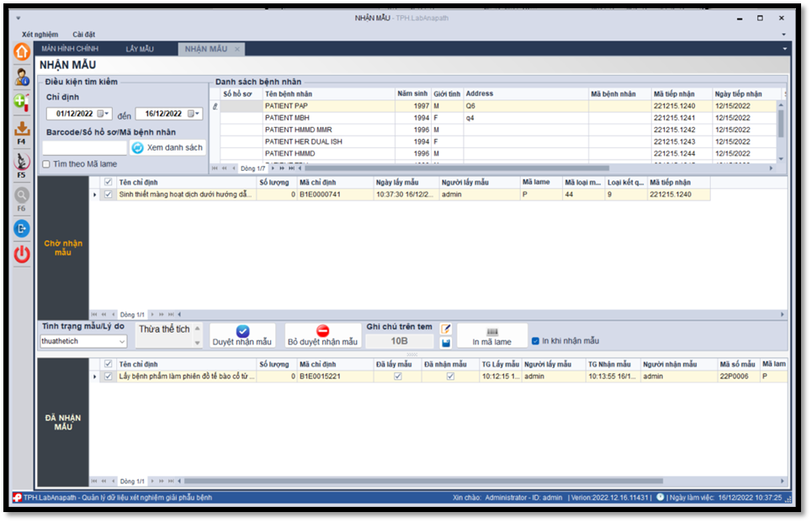The height and width of the screenshot is (523, 812).
Task: Go to home screen via house icon
Action: pyautogui.click(x=22, y=51)
